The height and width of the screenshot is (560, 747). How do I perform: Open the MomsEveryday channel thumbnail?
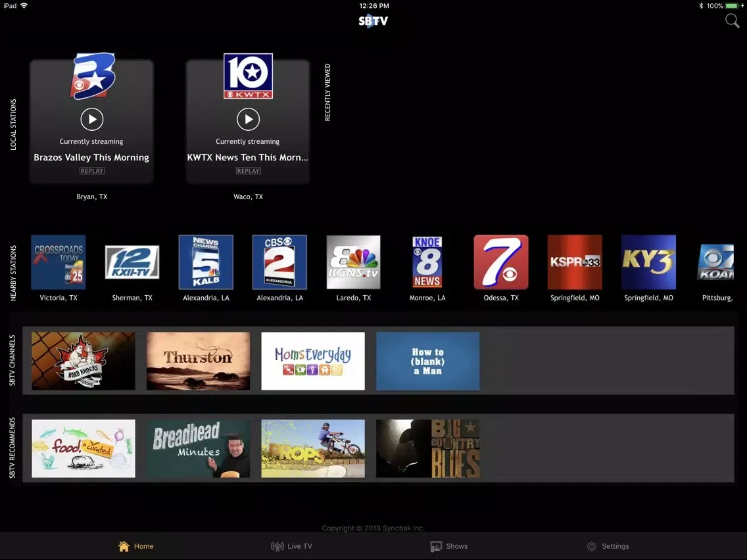pos(313,361)
